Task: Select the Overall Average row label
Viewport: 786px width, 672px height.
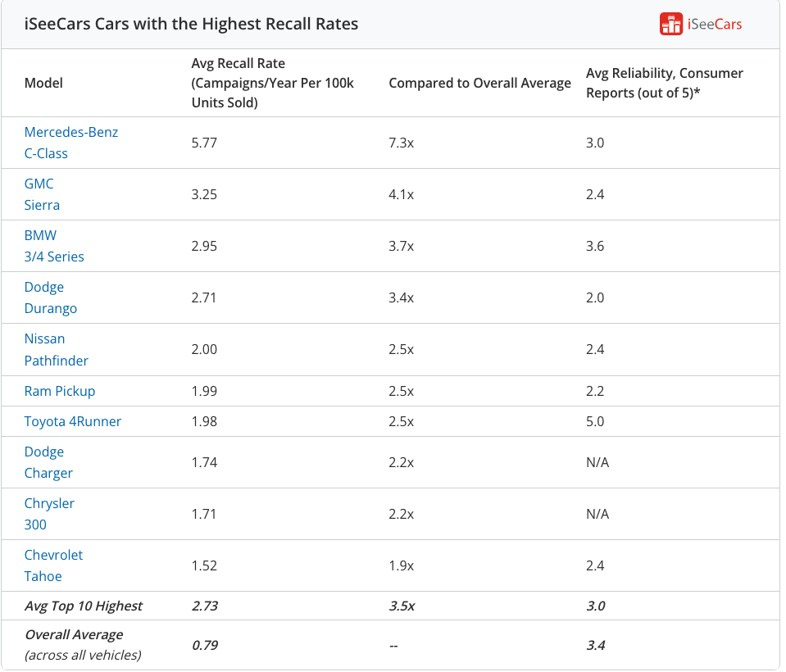Action: coord(74,635)
